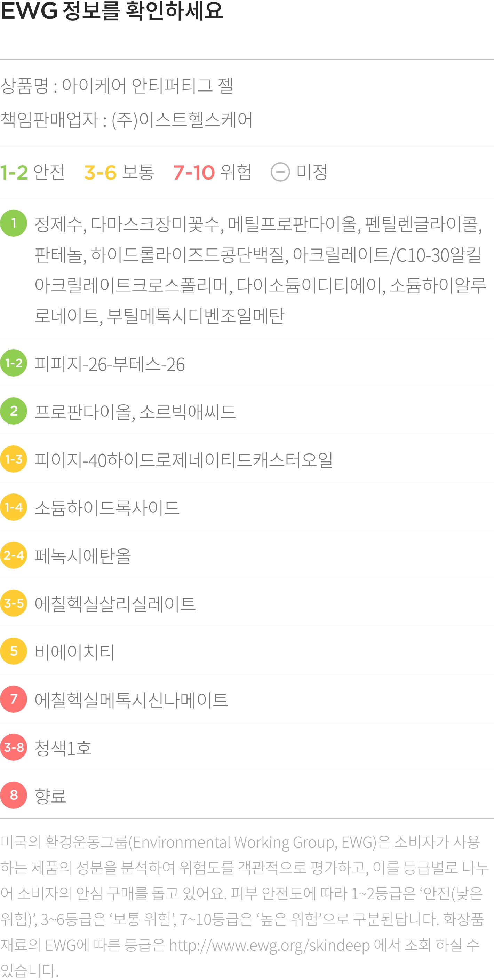Click ingredient 페녹시에탄올
This screenshot has width=494, height=980.
(83, 556)
